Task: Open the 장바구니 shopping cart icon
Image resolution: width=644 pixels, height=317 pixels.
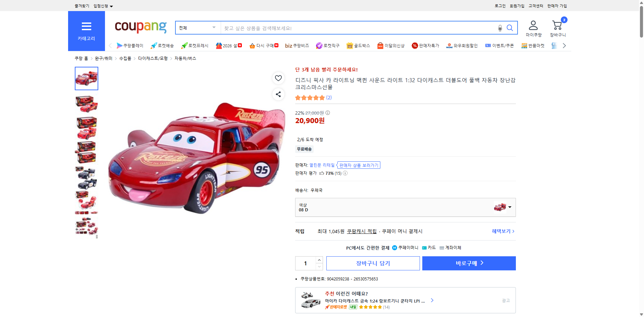Action: 557,25
